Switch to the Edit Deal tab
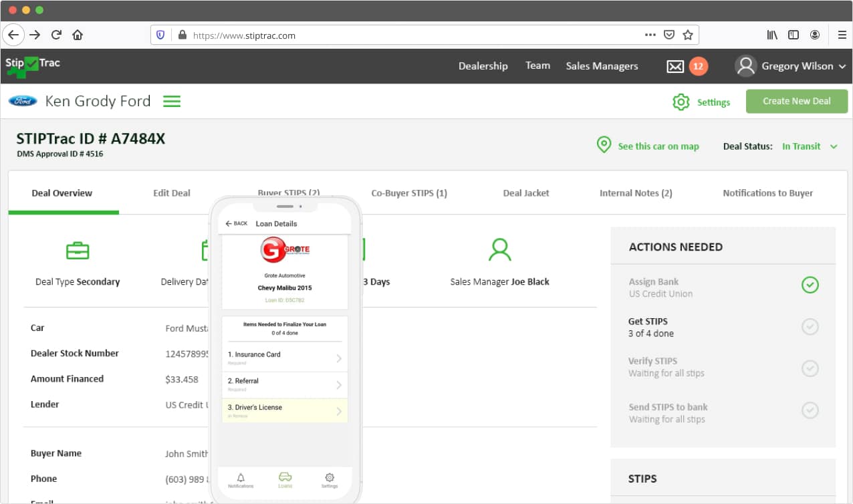This screenshot has height=504, width=853. pos(172,193)
